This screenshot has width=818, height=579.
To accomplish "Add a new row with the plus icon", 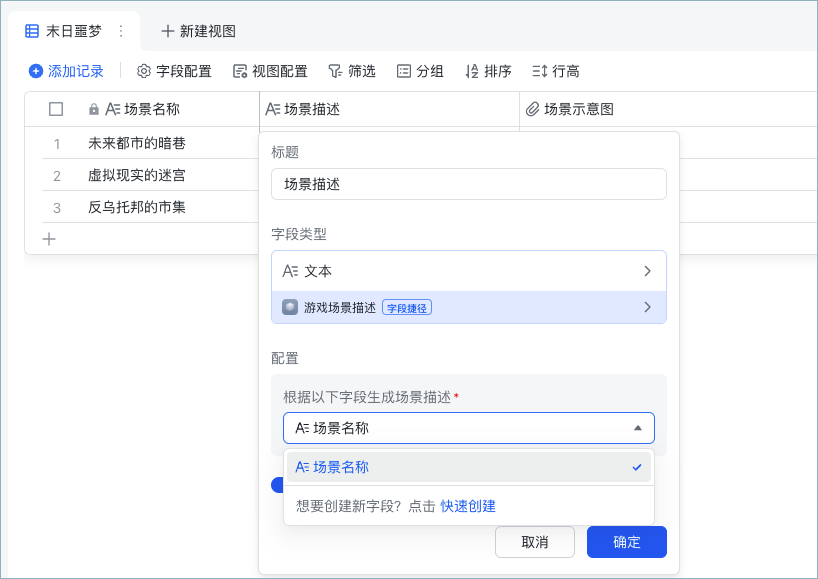I will click(x=49, y=239).
